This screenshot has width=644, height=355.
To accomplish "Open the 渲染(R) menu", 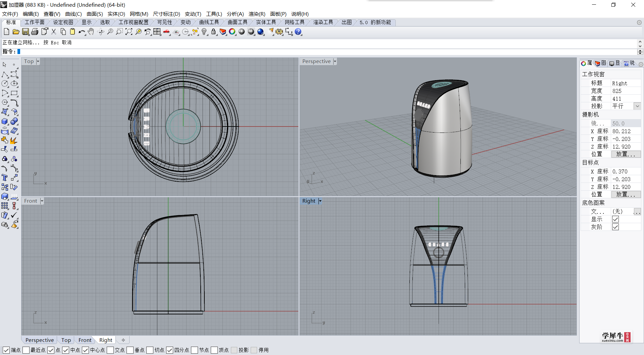I will tap(257, 14).
